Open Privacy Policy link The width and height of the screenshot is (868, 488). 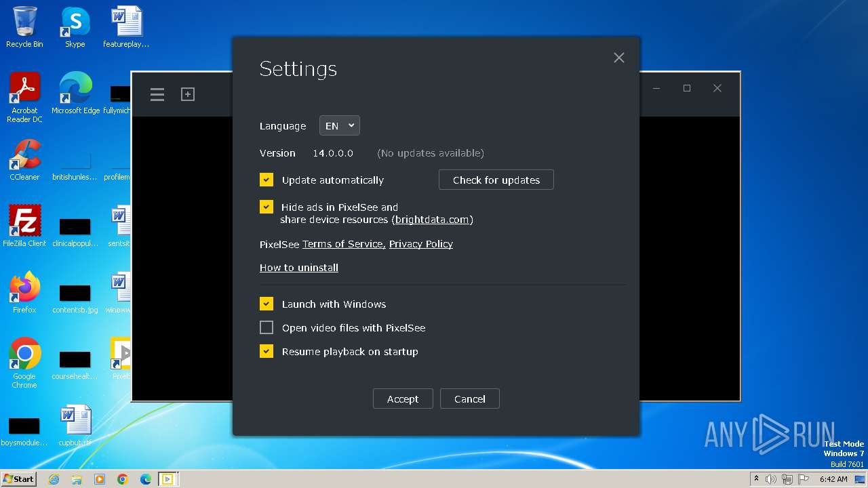[421, 244]
